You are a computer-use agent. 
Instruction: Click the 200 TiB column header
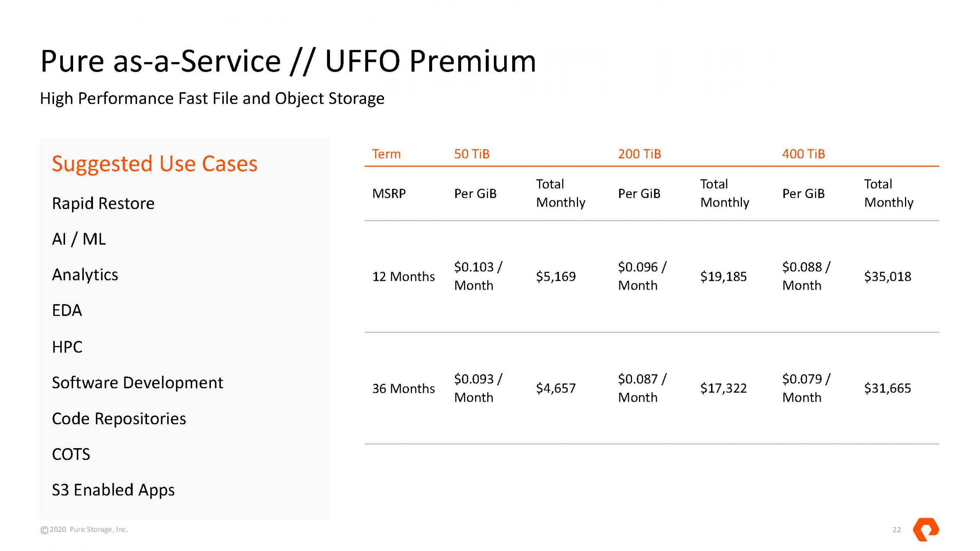point(639,154)
